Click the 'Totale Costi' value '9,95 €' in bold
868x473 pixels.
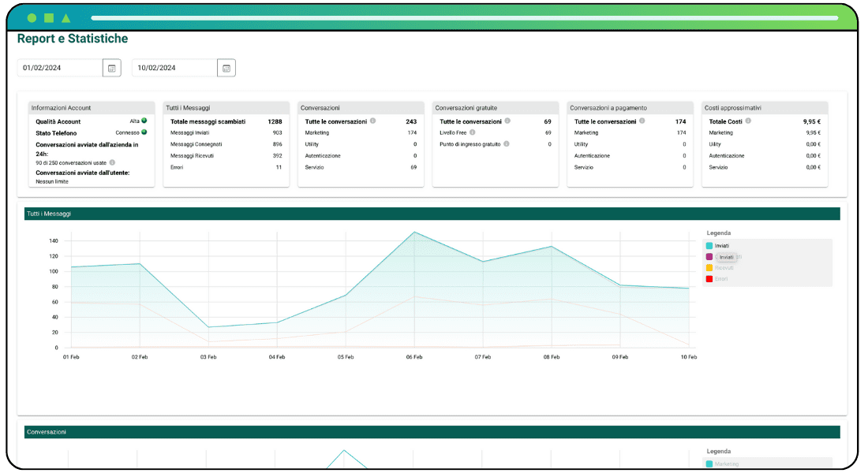(811, 121)
